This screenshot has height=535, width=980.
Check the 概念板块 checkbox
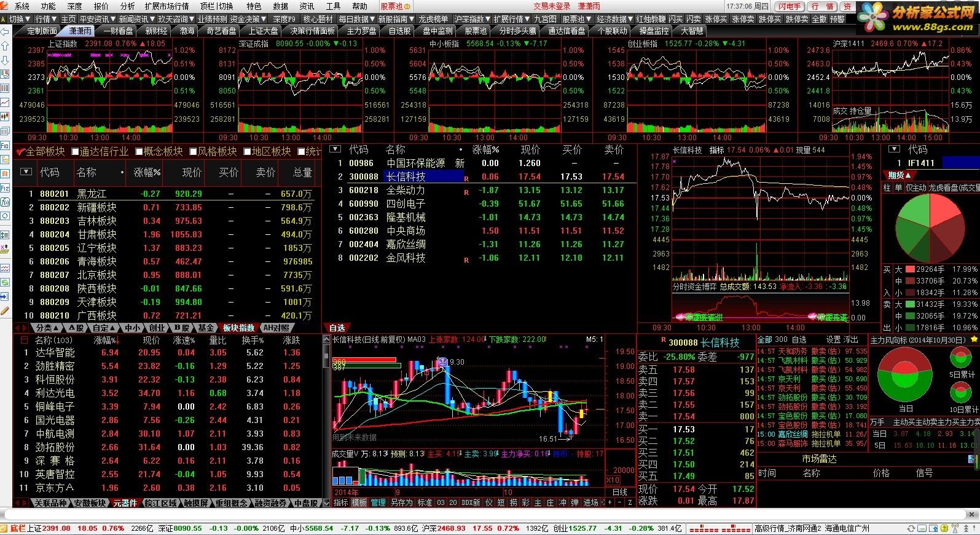[139, 151]
